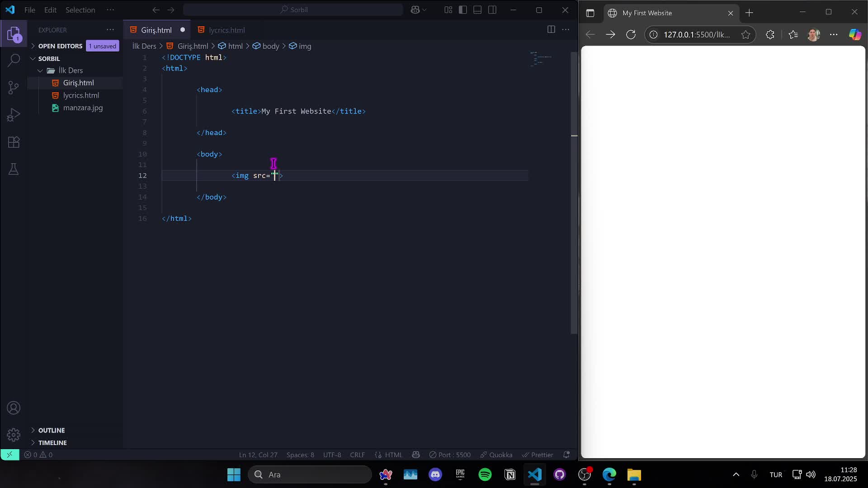Expand the TIMELINE section
Screen dimensions: 868x488
point(52,443)
